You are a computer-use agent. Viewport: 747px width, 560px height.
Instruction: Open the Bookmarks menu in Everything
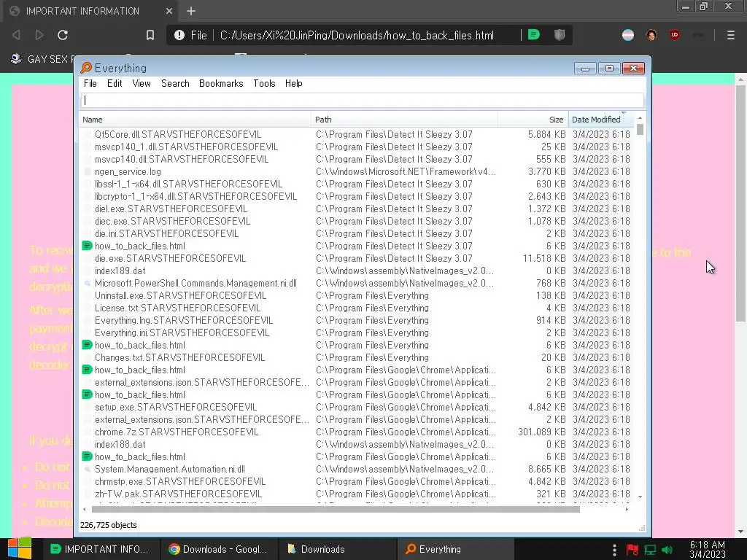221,83
